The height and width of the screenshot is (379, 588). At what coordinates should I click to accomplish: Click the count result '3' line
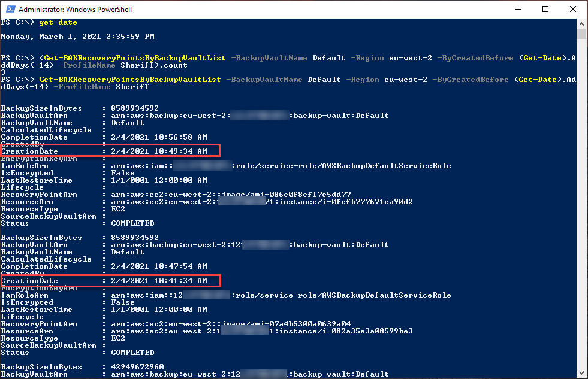3,72
